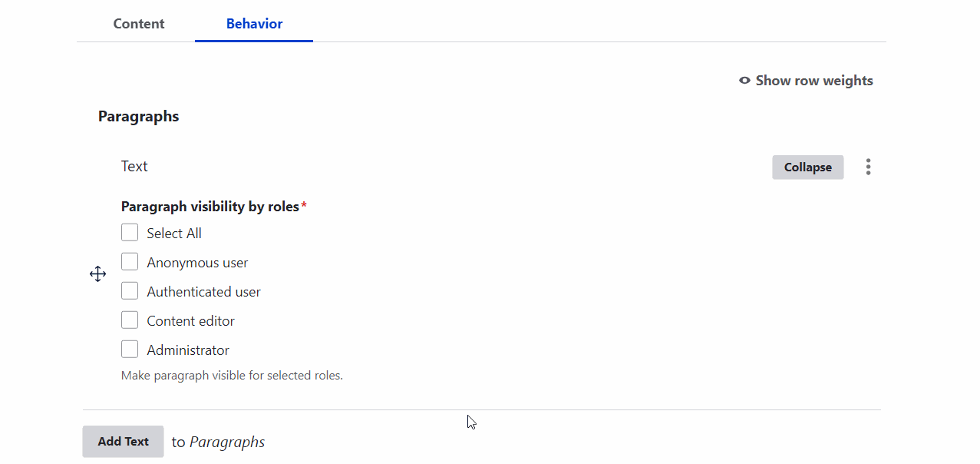Check the Anonymous user role
Image resolution: width=980 pixels, height=464 pixels.
pyautogui.click(x=130, y=260)
